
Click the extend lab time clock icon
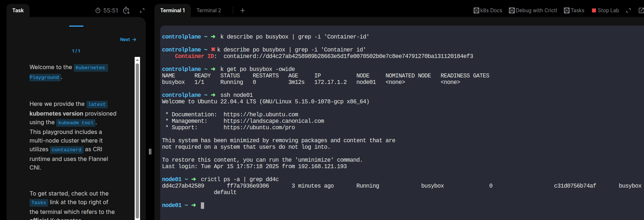(x=126, y=10)
